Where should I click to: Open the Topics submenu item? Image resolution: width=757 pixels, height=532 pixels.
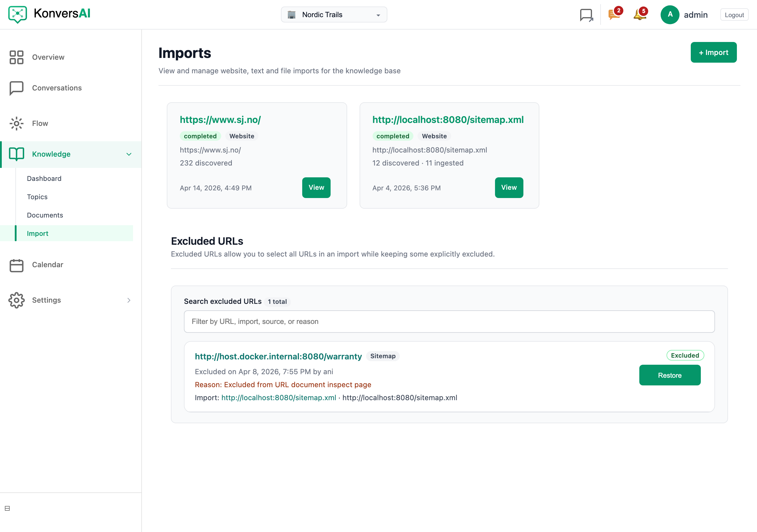(37, 197)
